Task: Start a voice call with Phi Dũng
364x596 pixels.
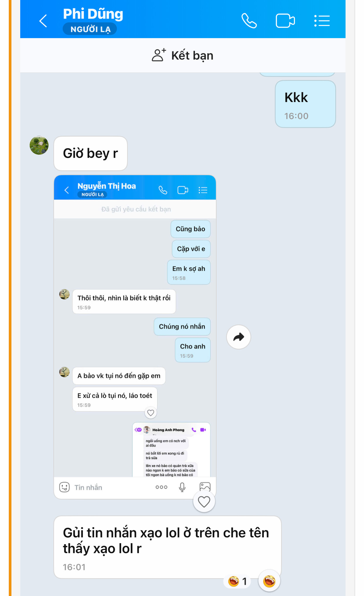Action: pyautogui.click(x=249, y=21)
